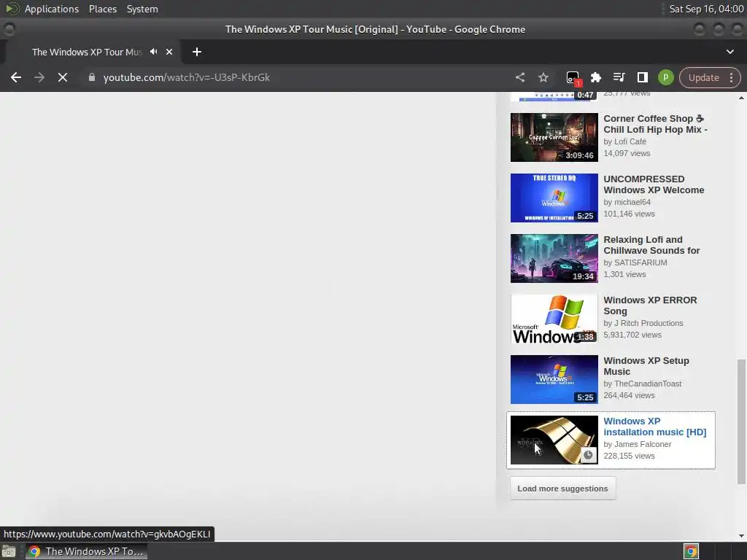Click the window menu button in title bar

coord(9,29)
